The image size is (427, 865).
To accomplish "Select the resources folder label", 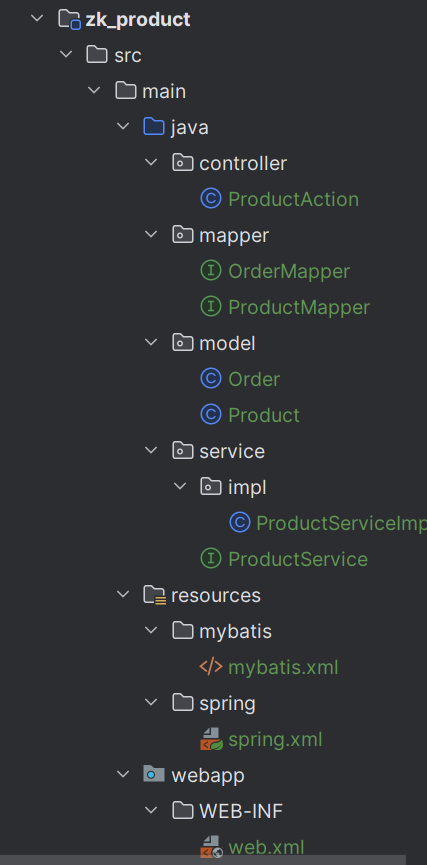I will [x=216, y=596].
